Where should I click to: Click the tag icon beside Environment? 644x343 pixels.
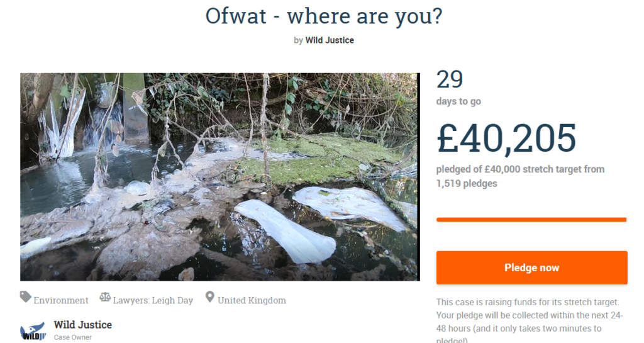pyautogui.click(x=26, y=298)
